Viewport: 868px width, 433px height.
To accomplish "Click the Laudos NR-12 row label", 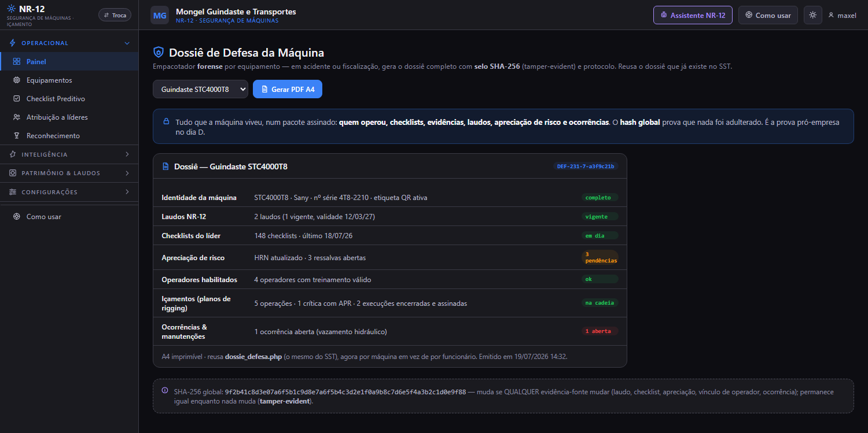I will 184,217.
